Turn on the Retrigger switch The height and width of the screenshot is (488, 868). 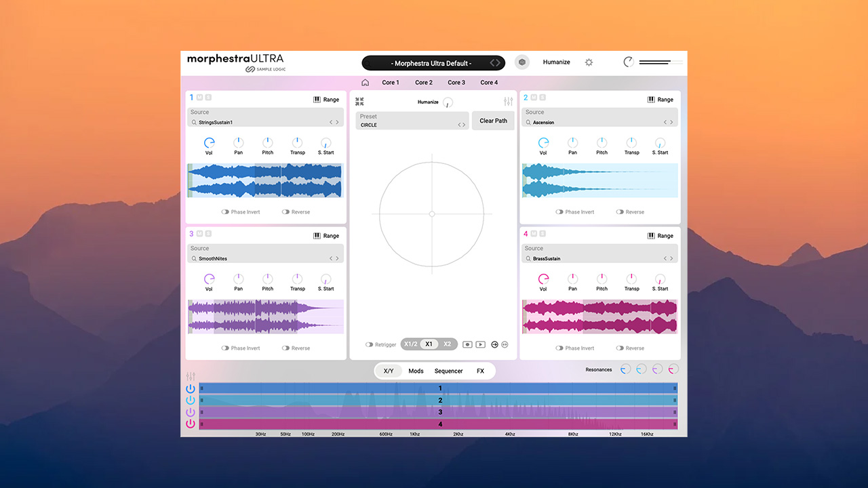click(370, 345)
